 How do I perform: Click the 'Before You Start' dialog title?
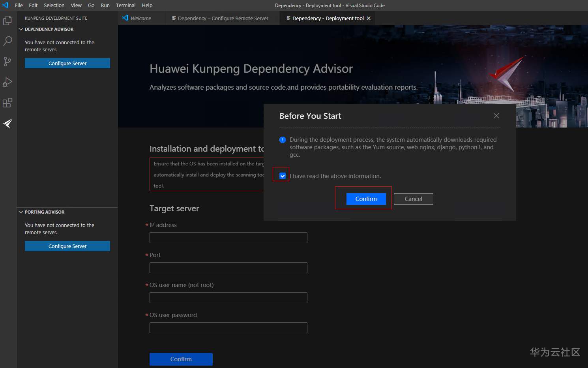click(x=310, y=116)
